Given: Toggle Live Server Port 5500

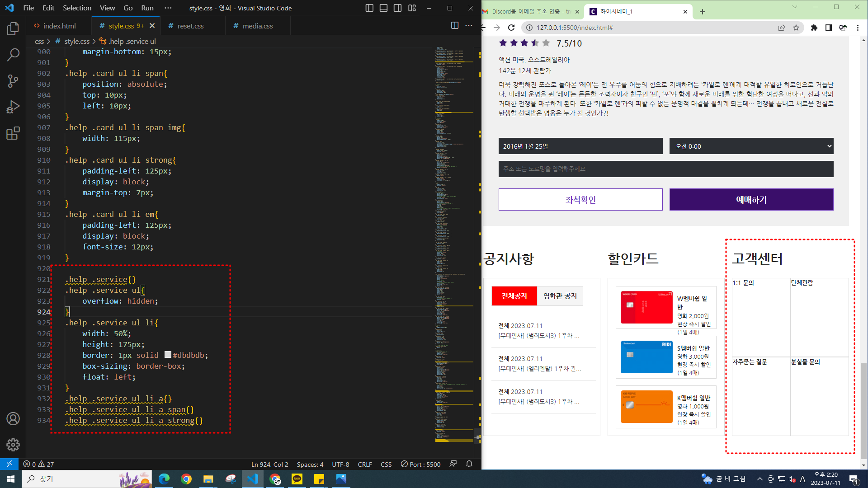Looking at the screenshot, I should click(420, 464).
